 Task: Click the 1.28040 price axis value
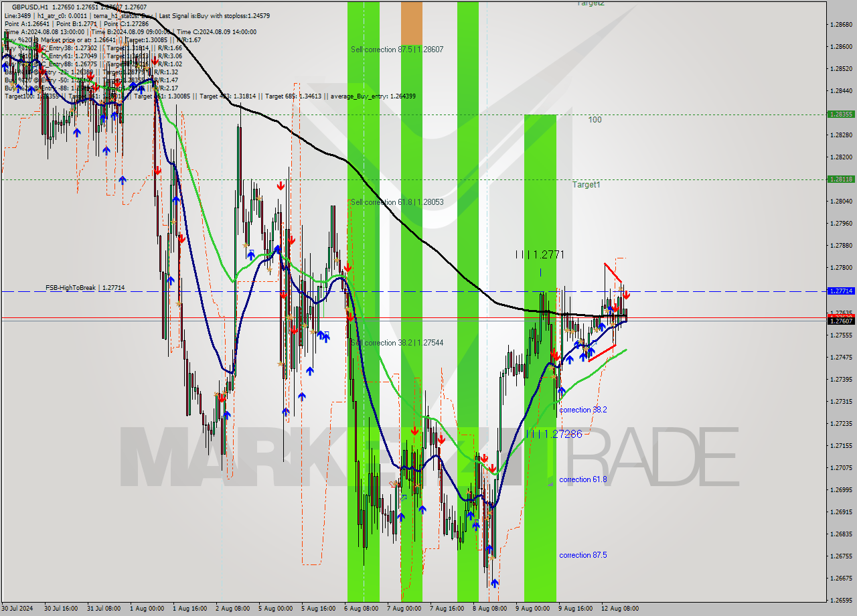(840, 202)
